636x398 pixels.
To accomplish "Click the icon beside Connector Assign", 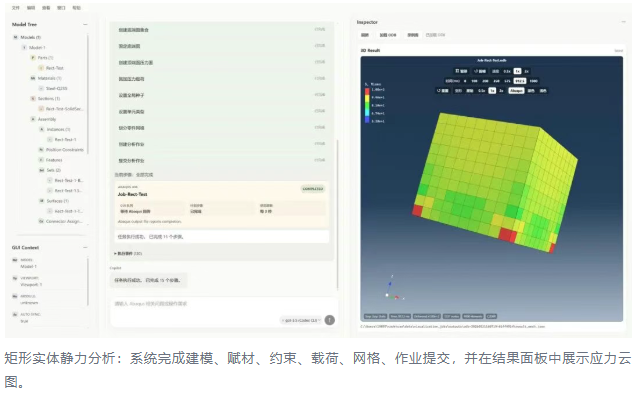I will point(41,221).
